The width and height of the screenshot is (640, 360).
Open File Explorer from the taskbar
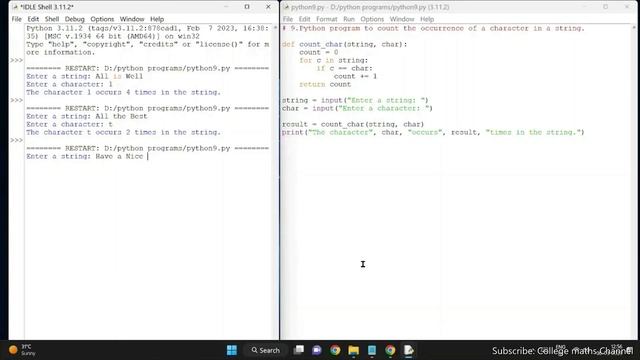click(x=353, y=350)
